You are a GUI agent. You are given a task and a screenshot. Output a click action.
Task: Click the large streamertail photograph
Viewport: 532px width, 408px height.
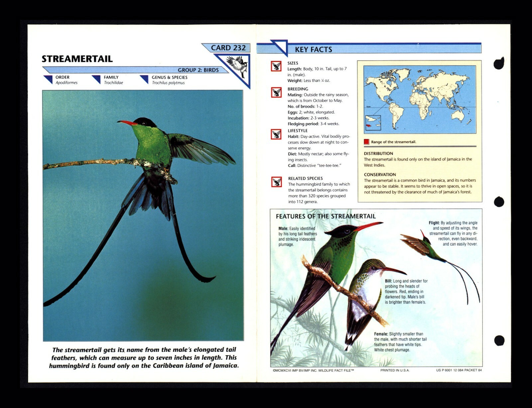[143, 215]
